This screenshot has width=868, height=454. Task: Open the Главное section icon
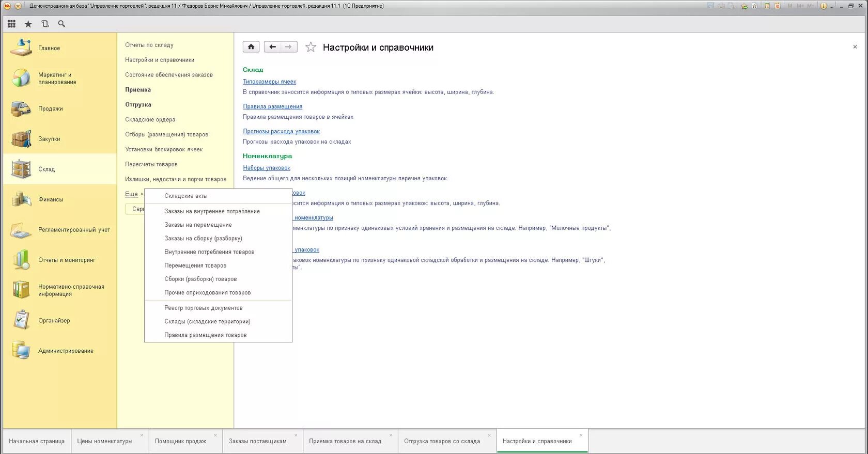click(x=21, y=48)
